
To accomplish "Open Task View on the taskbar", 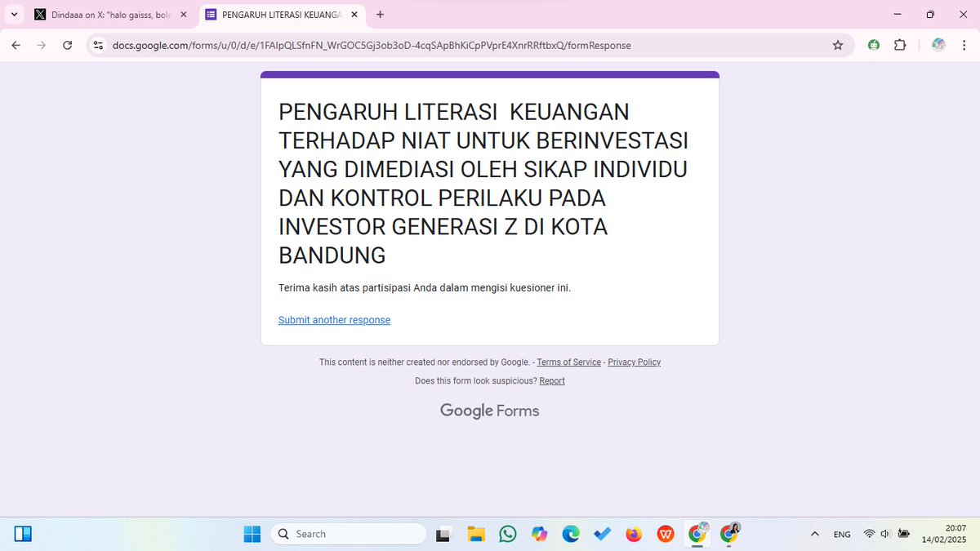I will 443,535.
